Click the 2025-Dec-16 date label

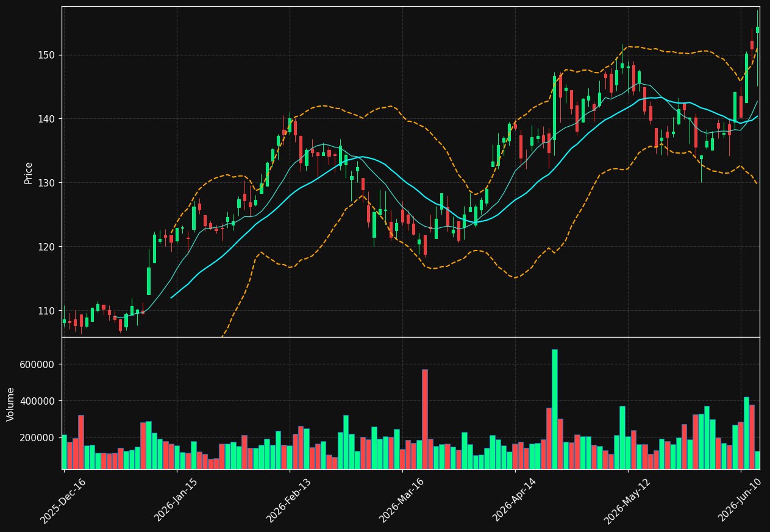(x=63, y=501)
